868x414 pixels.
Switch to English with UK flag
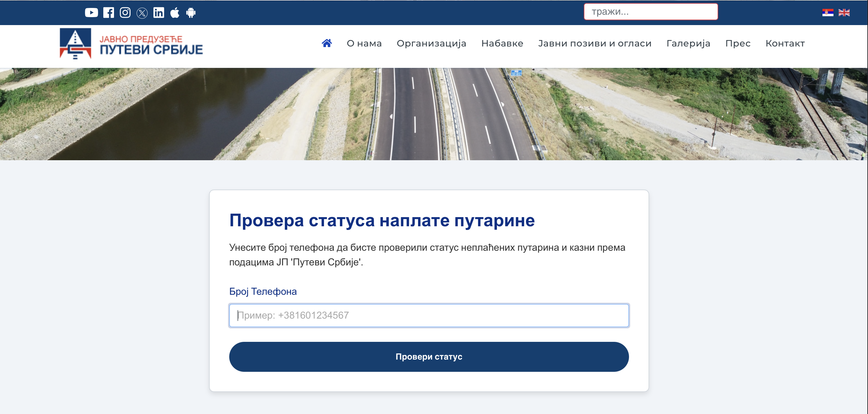click(x=844, y=13)
